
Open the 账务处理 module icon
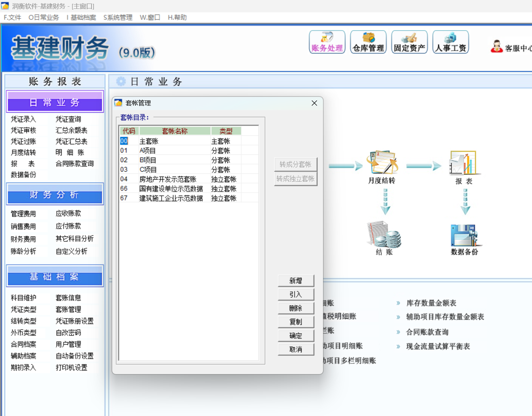point(327,42)
